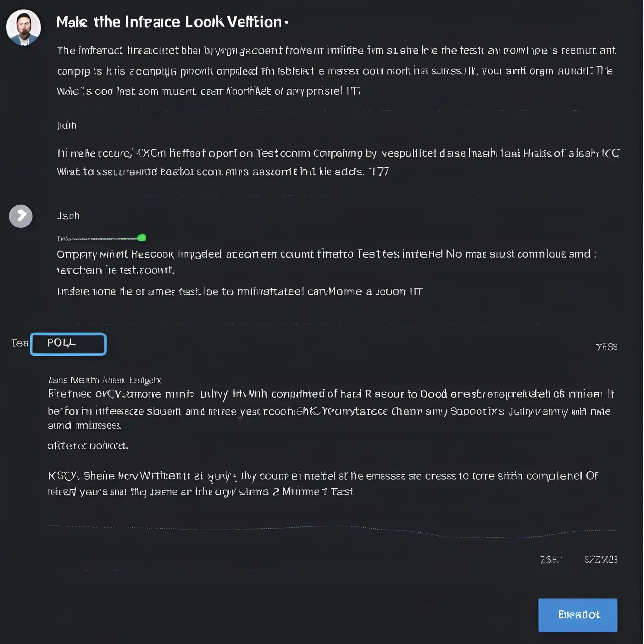
Task: Click the green slider handle
Action: click(142, 238)
